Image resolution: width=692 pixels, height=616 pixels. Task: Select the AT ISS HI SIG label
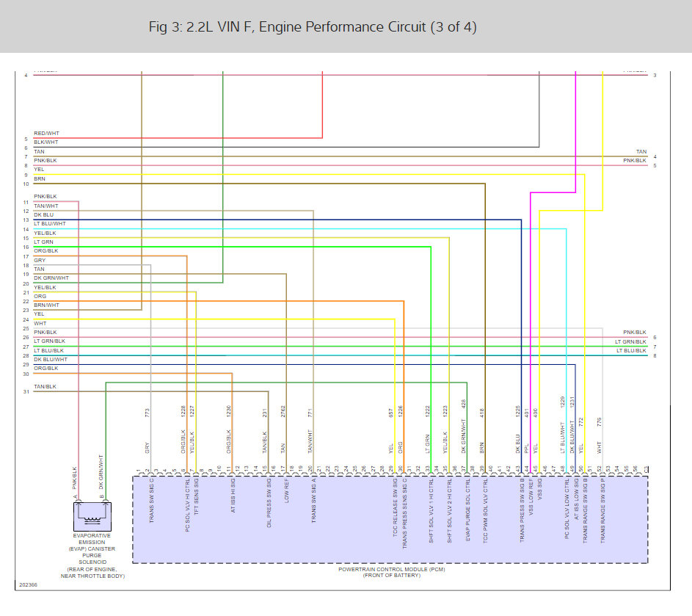click(x=233, y=496)
